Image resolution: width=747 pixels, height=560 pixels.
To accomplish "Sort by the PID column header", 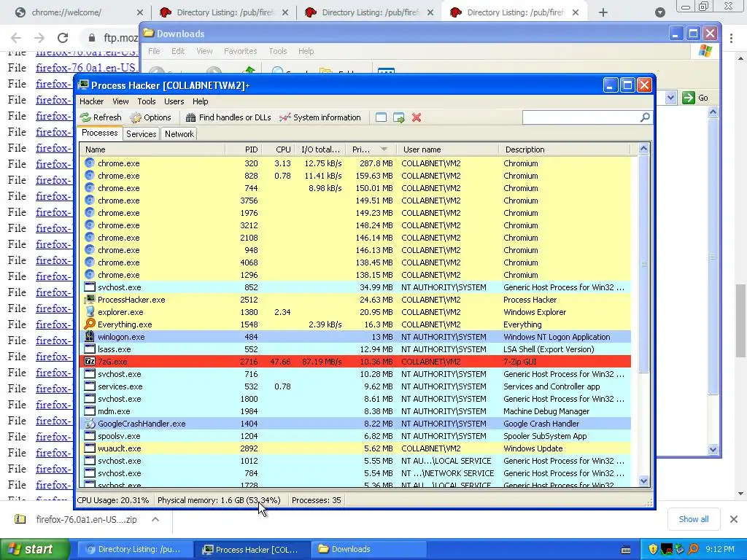I will (x=244, y=149).
